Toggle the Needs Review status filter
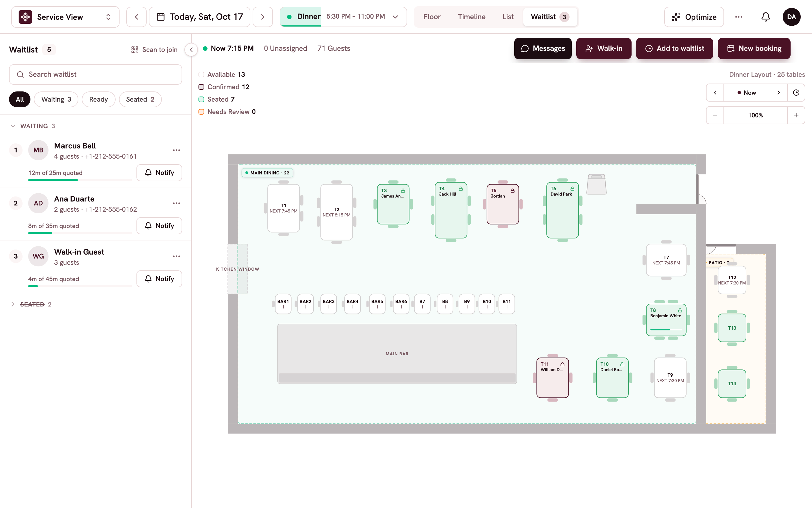 pos(227,112)
